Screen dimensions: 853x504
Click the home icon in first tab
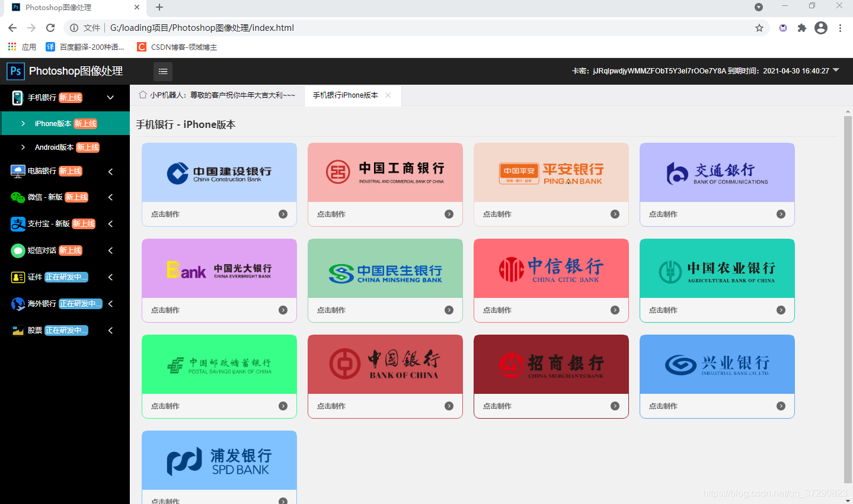(x=142, y=95)
